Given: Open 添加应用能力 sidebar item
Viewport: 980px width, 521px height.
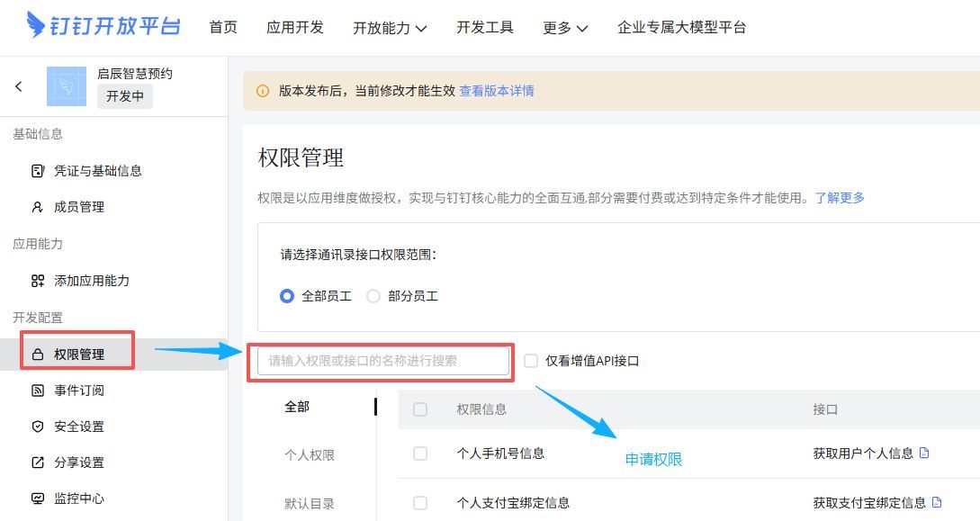Looking at the screenshot, I should pyautogui.click(x=91, y=281).
